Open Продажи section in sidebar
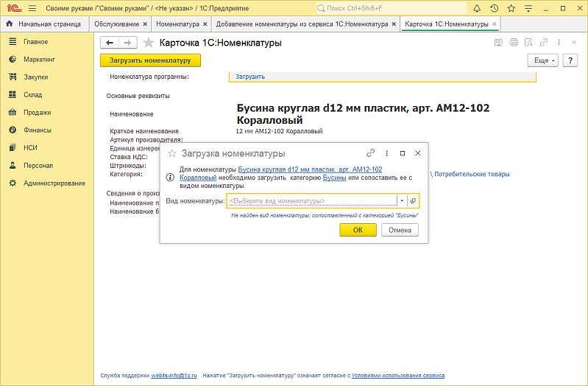The height and width of the screenshot is (386, 588). pos(37,112)
